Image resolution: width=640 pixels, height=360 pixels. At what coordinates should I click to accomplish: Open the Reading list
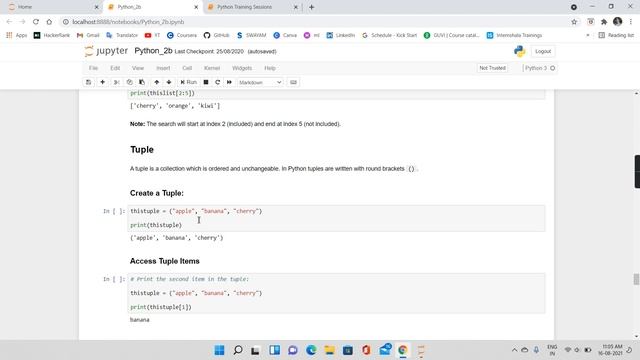click(x=616, y=36)
